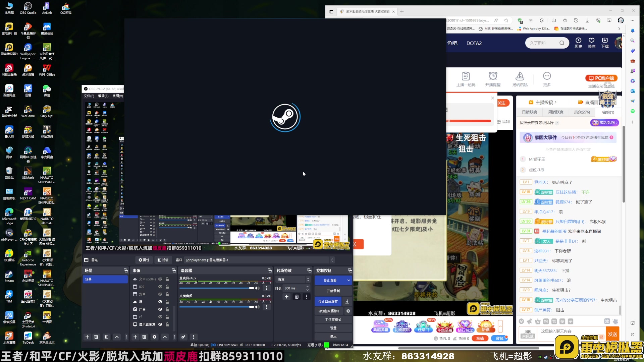This screenshot has width=644, height=362.
Task: Switch to 日活跃度 tab
Action: pyautogui.click(x=530, y=112)
